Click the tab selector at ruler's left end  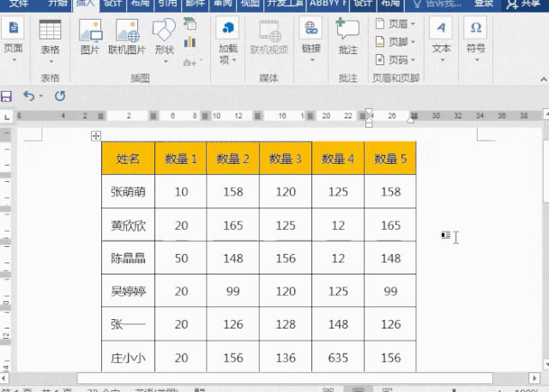point(7,117)
